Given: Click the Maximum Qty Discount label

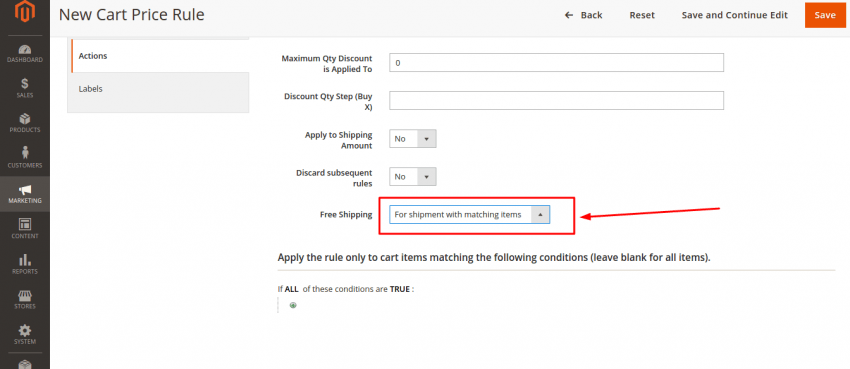Looking at the screenshot, I should [x=327, y=63].
